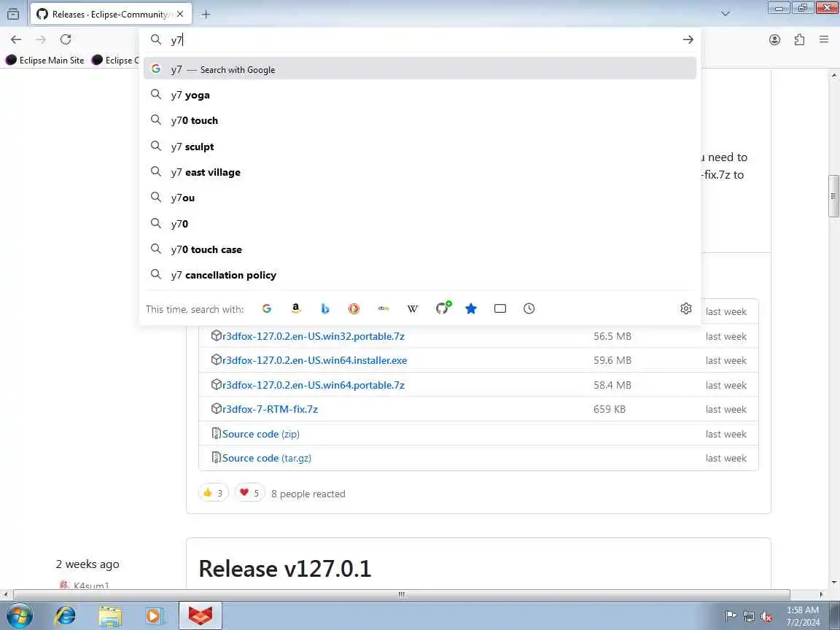The image size is (840, 630).
Task: Open the account profile icon in the toolbar
Action: pyautogui.click(x=774, y=39)
